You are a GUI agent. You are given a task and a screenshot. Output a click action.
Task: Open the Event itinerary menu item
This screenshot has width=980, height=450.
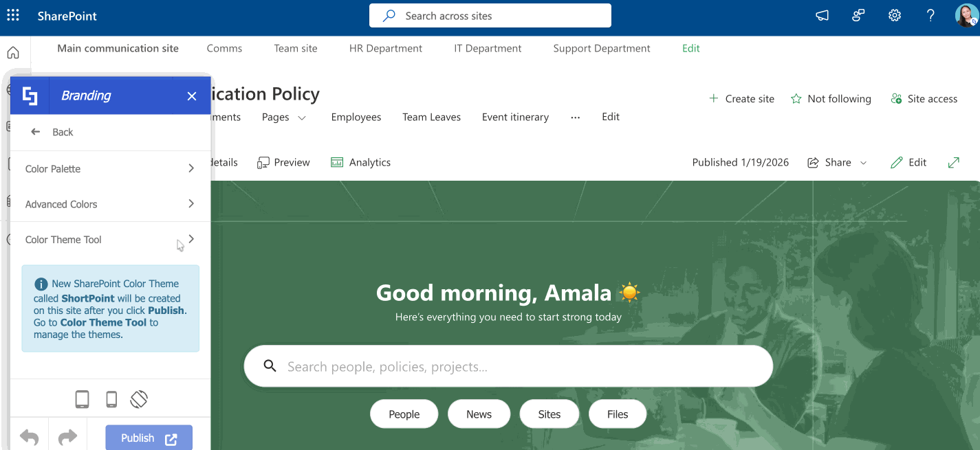516,117
